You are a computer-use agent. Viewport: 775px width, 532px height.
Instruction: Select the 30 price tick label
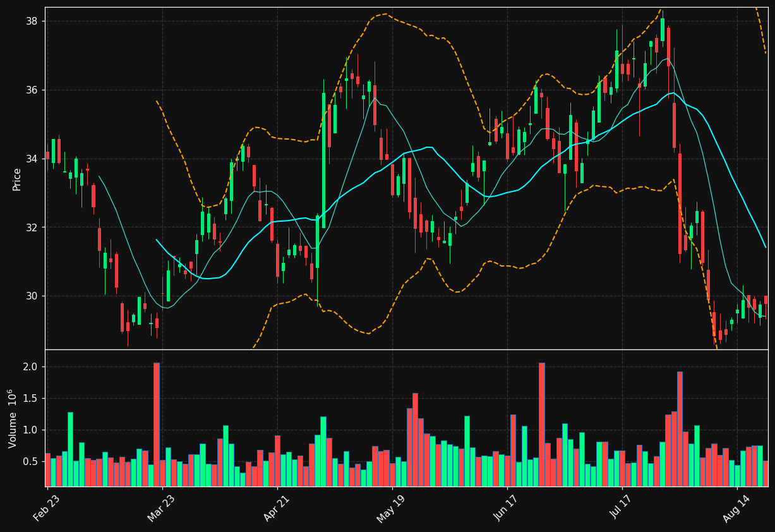click(32, 296)
